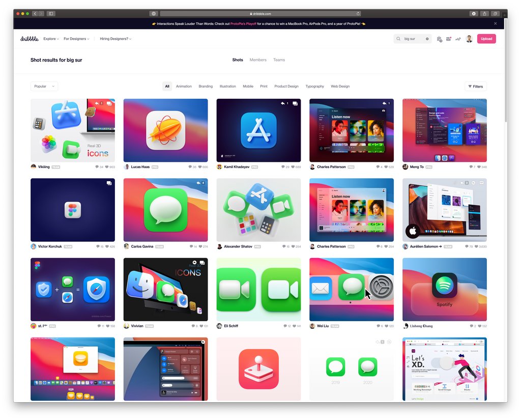Click the dribbble.com address bar
Screen dimensions: 521x420
coord(260,14)
